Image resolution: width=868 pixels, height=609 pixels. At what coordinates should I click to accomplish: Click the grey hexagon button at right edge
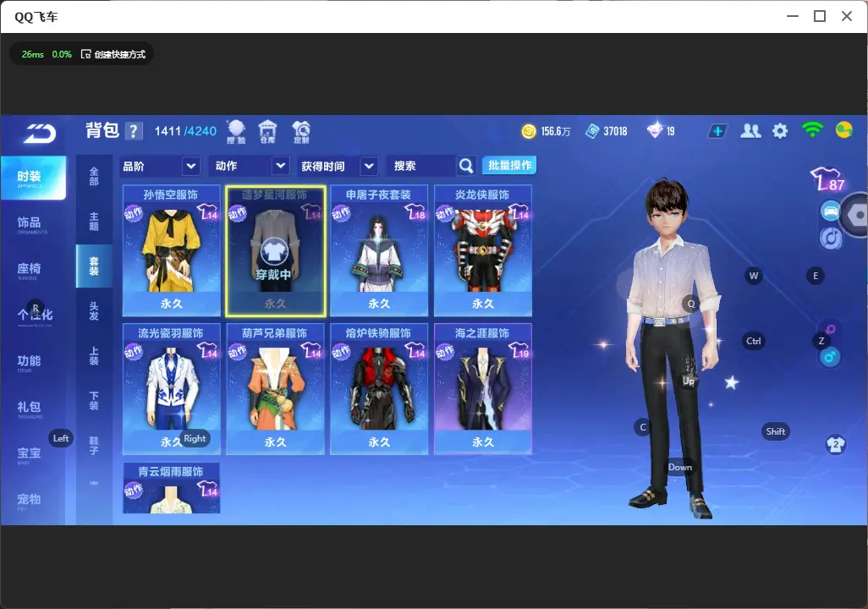coord(856,215)
